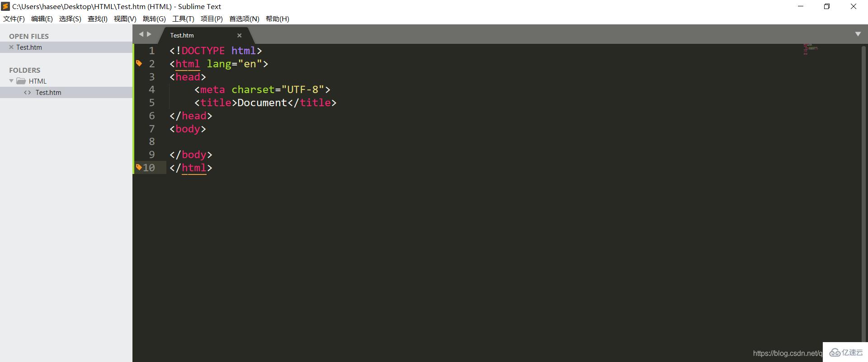Click line number 1 in gutter
This screenshot has width=868, height=362.
152,51
